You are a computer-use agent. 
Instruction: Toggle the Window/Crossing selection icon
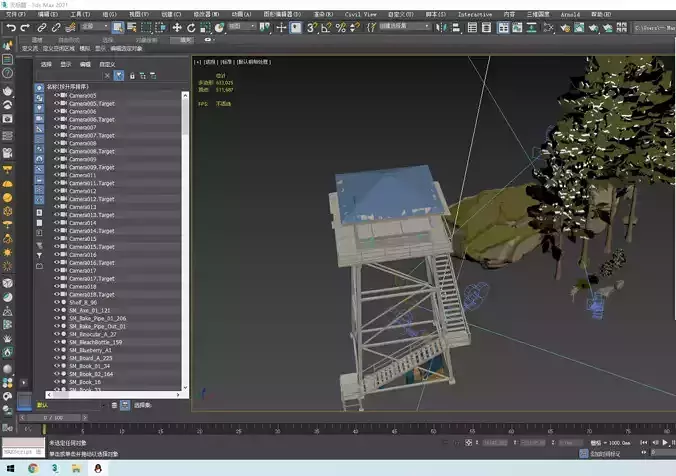(x=161, y=28)
